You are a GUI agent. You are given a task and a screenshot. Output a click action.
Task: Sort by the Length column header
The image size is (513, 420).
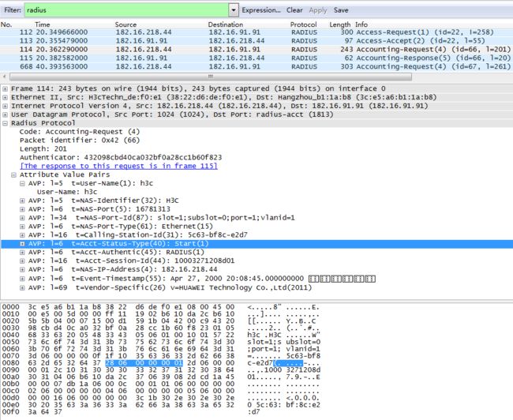click(339, 24)
